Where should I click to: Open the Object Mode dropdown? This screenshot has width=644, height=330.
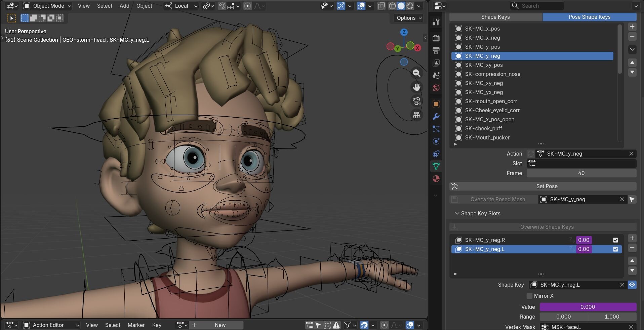click(x=47, y=6)
